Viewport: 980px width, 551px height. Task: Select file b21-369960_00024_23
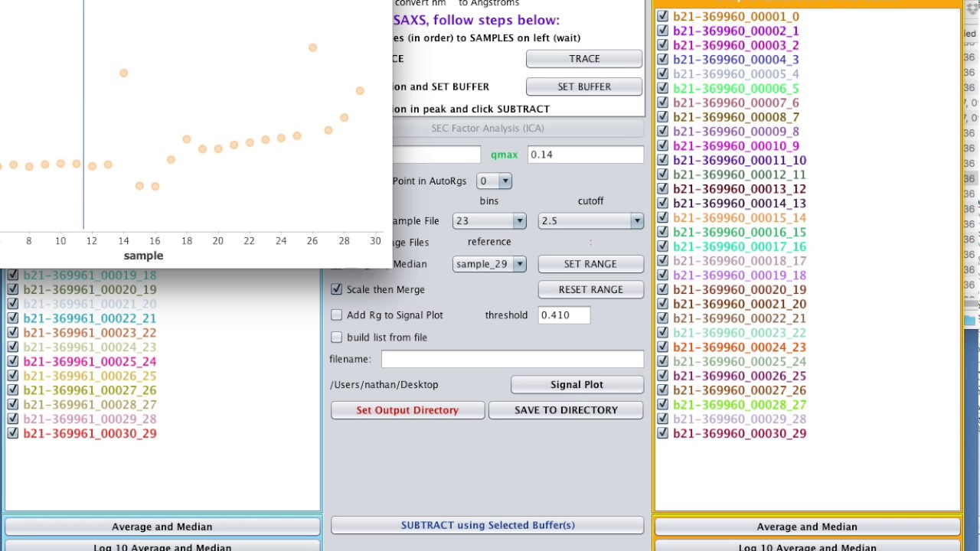[740, 347]
